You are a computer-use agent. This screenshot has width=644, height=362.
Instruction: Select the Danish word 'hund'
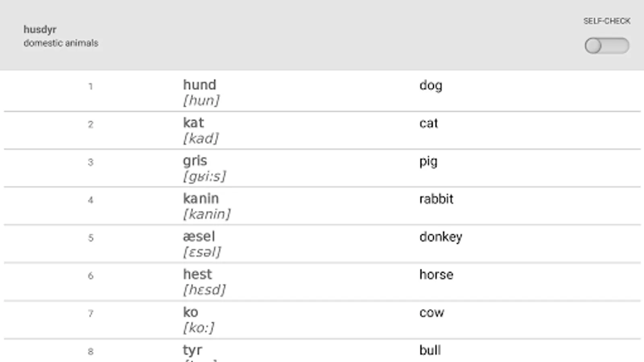click(x=200, y=85)
